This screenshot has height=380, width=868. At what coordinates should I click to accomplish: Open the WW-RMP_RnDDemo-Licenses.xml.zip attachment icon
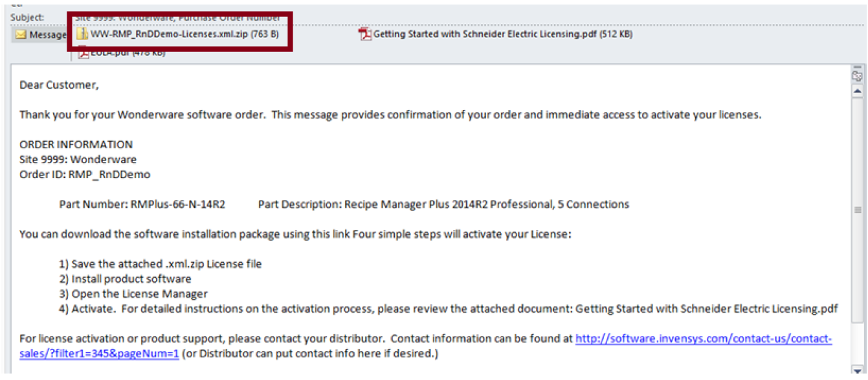click(x=82, y=34)
